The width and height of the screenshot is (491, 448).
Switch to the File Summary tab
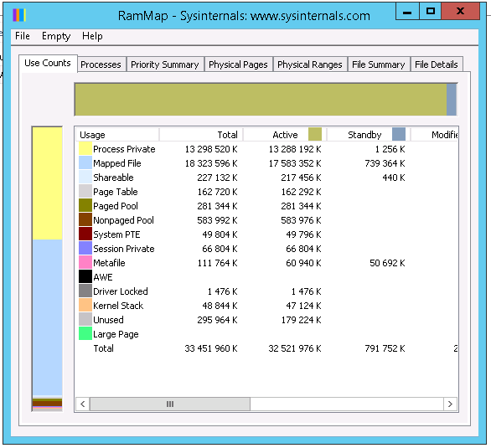point(378,64)
